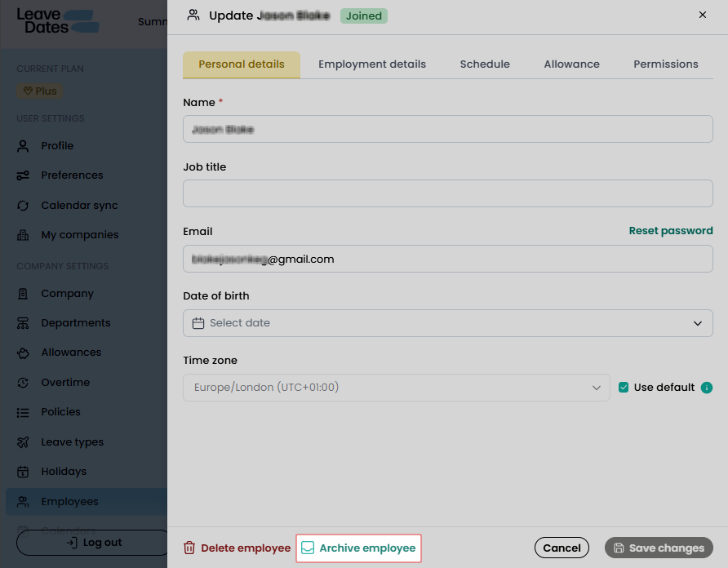Viewport: 728px width, 568px height.
Task: Click the Policies list icon
Action: [x=23, y=412]
